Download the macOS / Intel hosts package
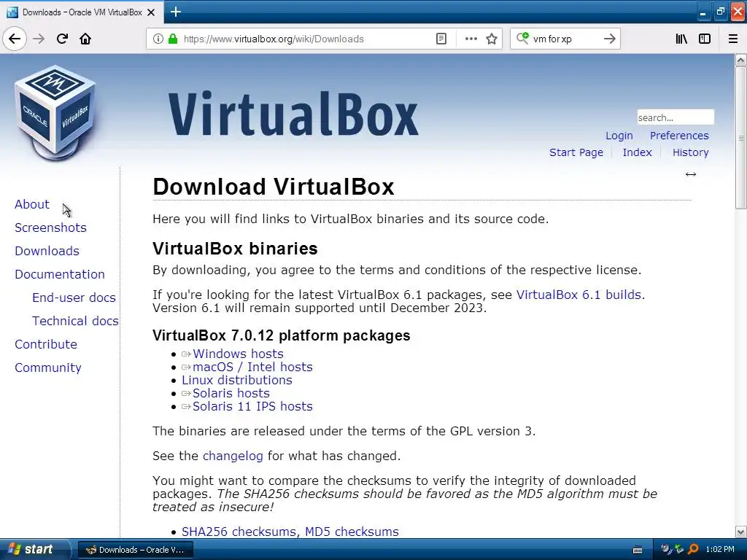This screenshot has height=560, width=747. [x=252, y=367]
